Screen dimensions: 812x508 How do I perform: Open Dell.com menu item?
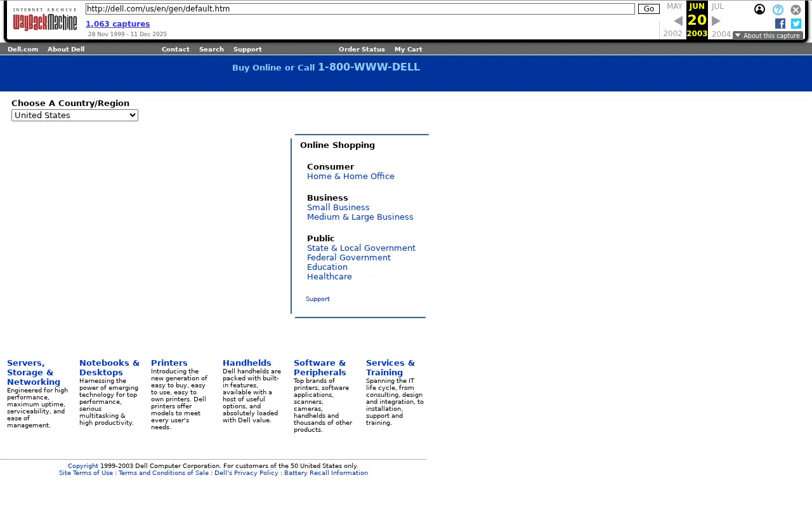[x=23, y=49]
